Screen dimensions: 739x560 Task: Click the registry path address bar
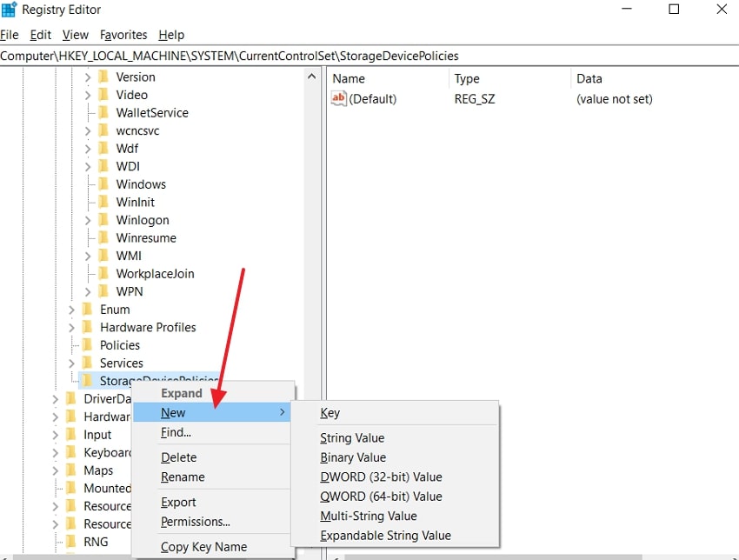[x=369, y=57]
